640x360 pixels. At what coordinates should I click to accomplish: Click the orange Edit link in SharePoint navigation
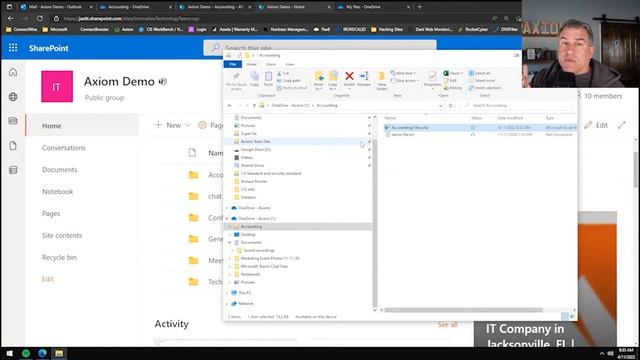coord(47,279)
